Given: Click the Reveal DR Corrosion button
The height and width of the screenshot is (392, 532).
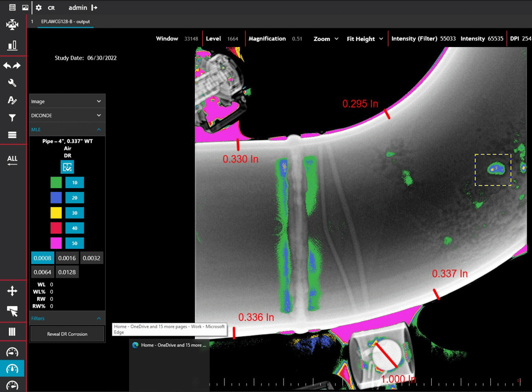Looking at the screenshot, I should coord(67,334).
